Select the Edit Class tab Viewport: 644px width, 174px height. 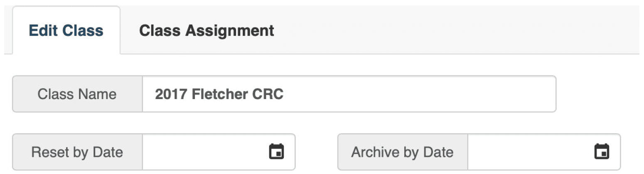point(66,31)
